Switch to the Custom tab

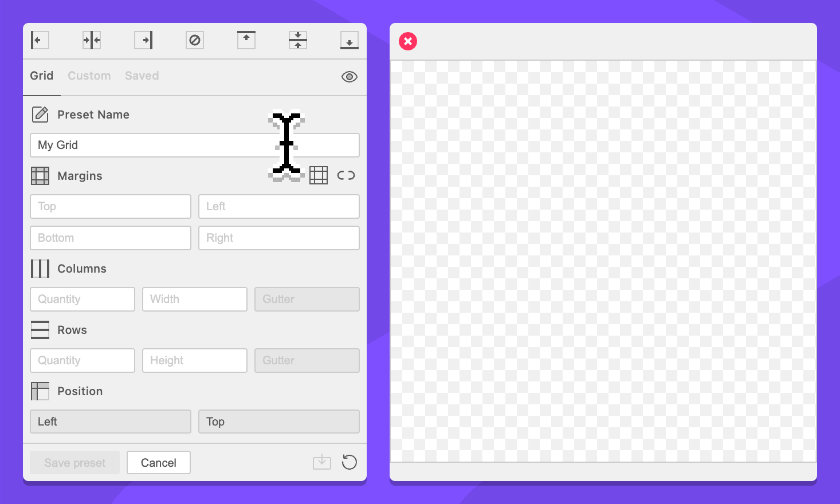[89, 76]
